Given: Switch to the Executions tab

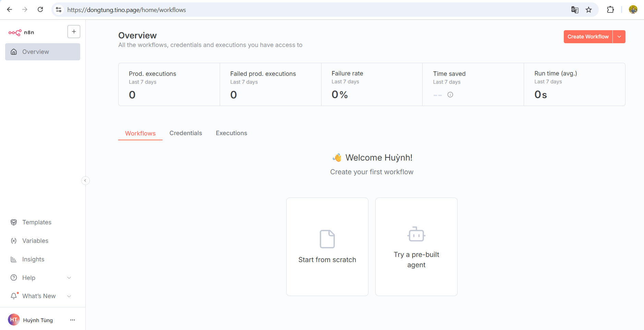Looking at the screenshot, I should click(x=231, y=133).
